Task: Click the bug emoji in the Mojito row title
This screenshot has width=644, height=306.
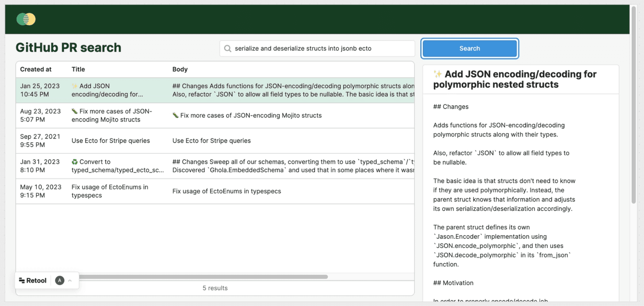Action: (x=75, y=111)
